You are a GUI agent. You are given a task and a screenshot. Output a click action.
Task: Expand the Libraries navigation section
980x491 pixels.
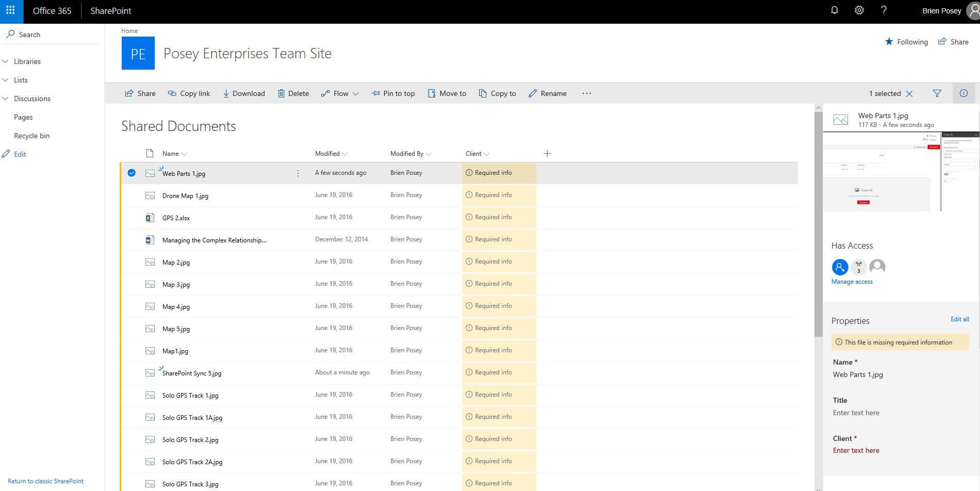tap(6, 61)
